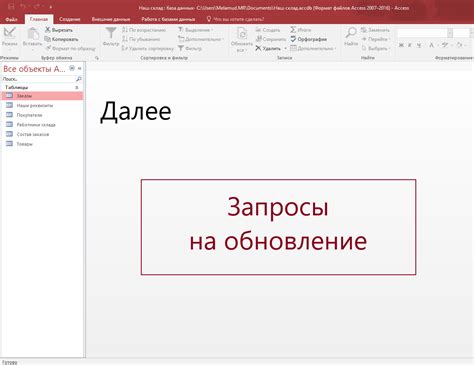Open Дополнительно advanced filter dropdown
This screenshot has width=474, height=365.
tap(201, 39)
